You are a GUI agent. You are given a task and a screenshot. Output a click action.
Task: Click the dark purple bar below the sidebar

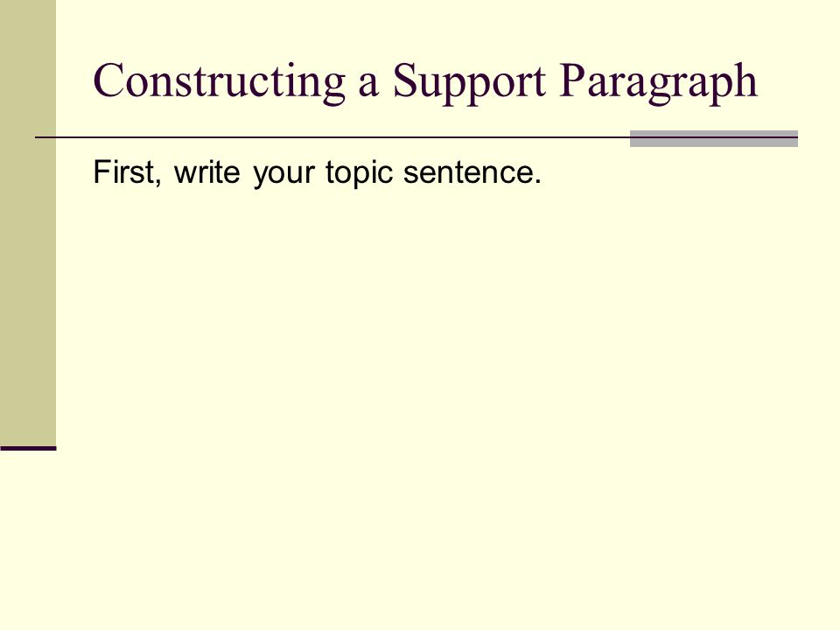pyautogui.click(x=28, y=448)
